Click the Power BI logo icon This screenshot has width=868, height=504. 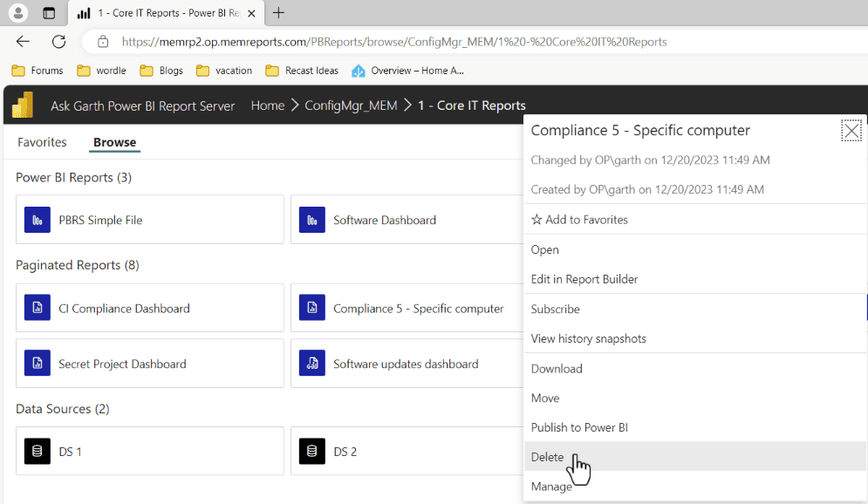tap(23, 106)
